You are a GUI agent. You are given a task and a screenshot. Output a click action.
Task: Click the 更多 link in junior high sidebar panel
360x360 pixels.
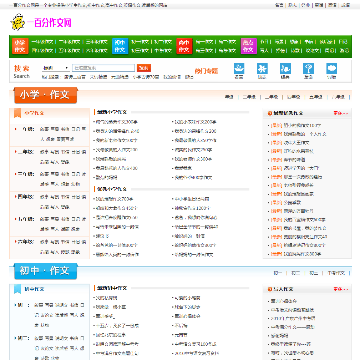point(341,289)
